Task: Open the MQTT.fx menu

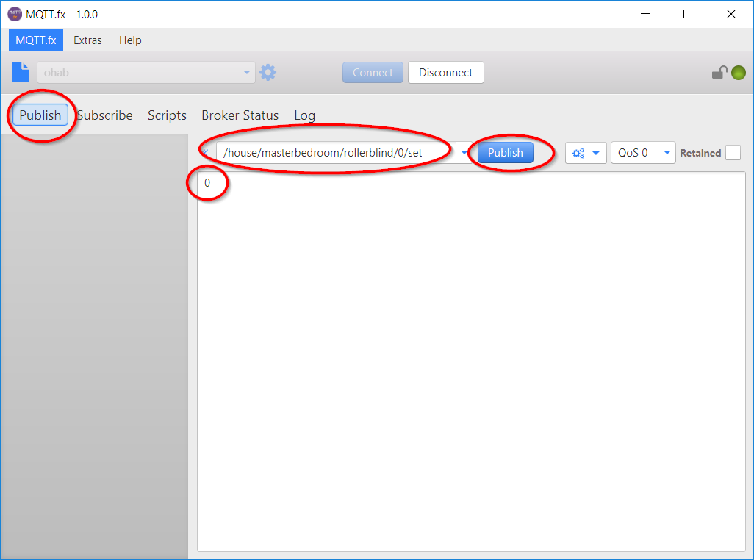Action: tap(36, 40)
